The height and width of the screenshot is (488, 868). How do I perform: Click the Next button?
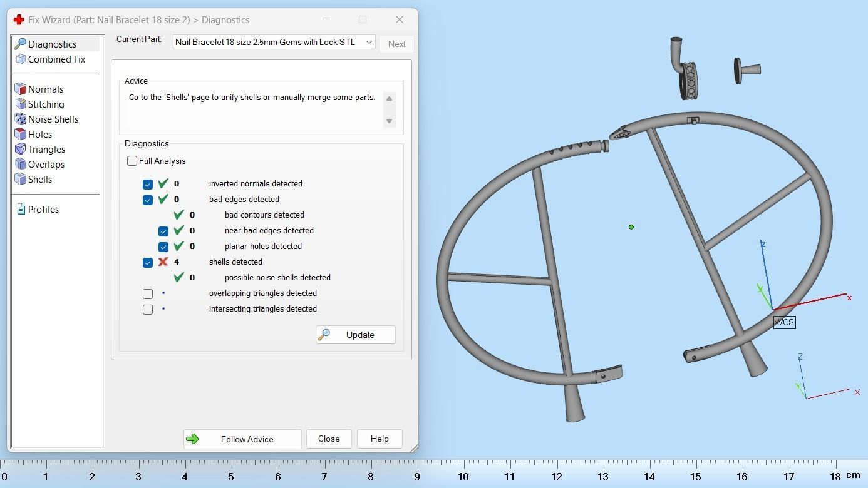pyautogui.click(x=397, y=44)
